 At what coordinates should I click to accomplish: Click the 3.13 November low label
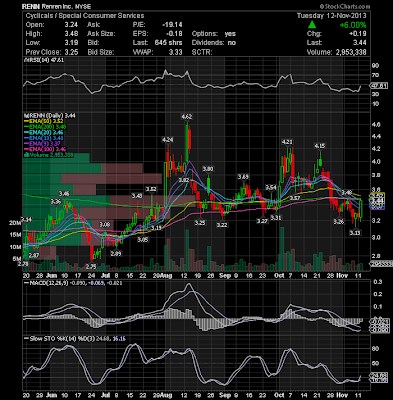point(355,233)
